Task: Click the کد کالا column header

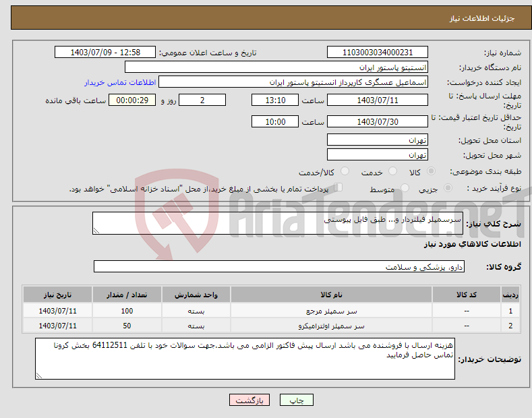Action: (467, 295)
